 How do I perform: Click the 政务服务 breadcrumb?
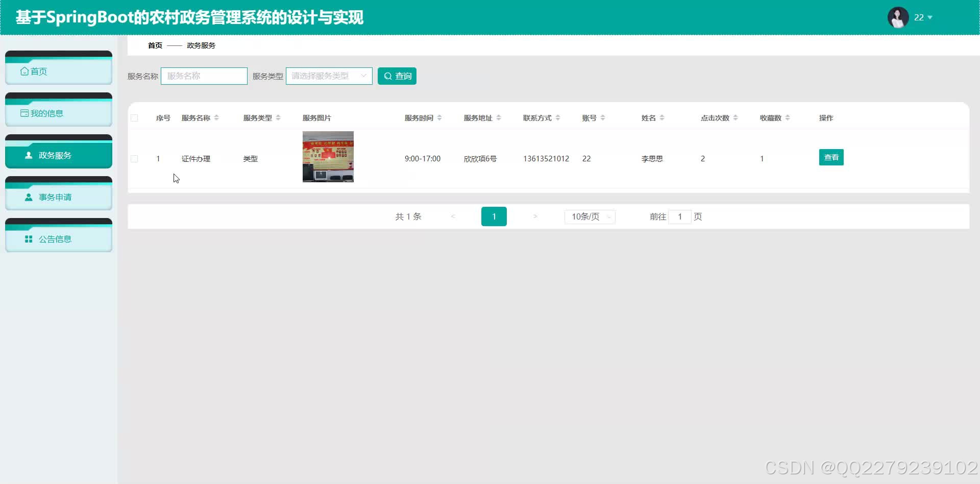pyautogui.click(x=201, y=45)
